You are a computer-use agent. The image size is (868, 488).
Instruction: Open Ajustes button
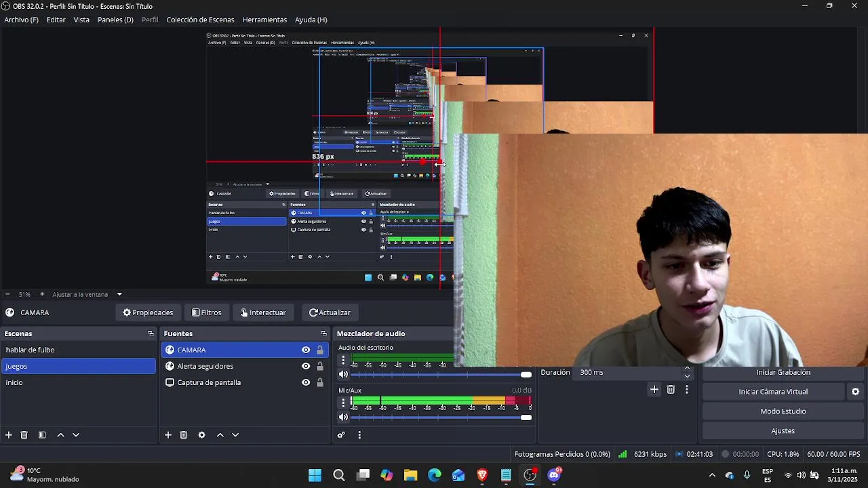point(783,431)
